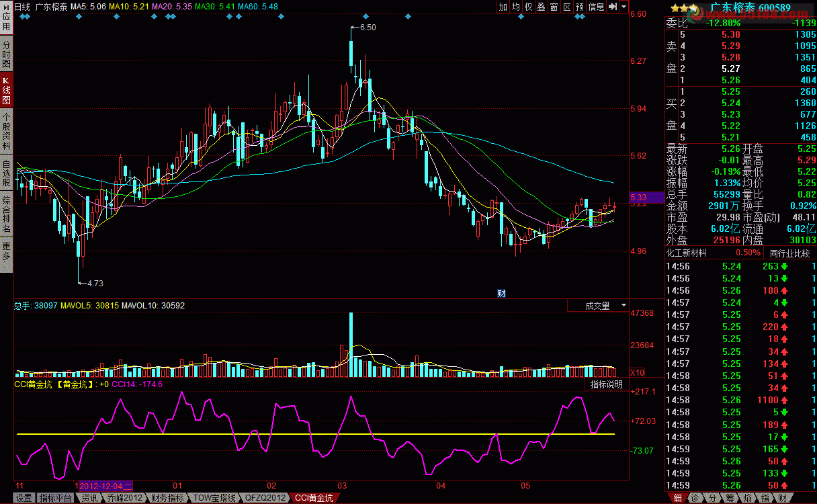Open dropdown arrow beside the collapse icon

(x=623, y=7)
